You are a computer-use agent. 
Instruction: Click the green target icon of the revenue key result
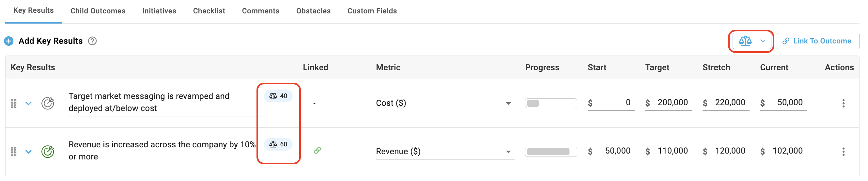(x=48, y=151)
